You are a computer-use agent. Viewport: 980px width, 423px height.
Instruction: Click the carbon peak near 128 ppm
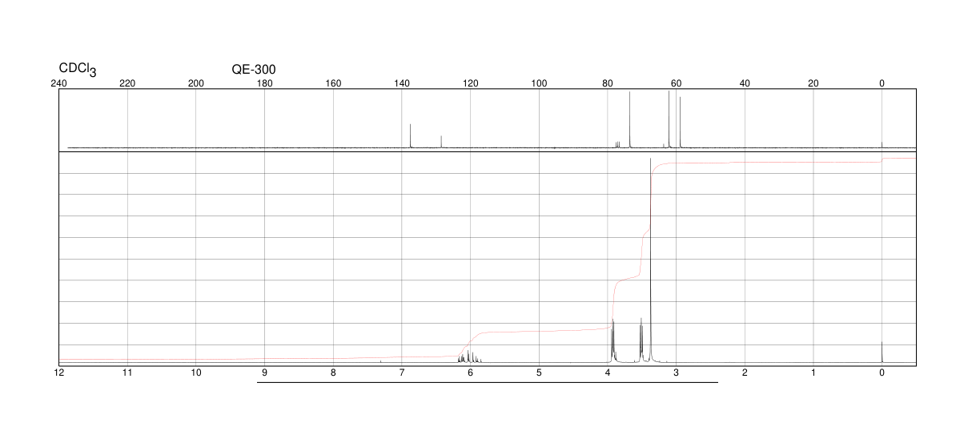pos(441,142)
